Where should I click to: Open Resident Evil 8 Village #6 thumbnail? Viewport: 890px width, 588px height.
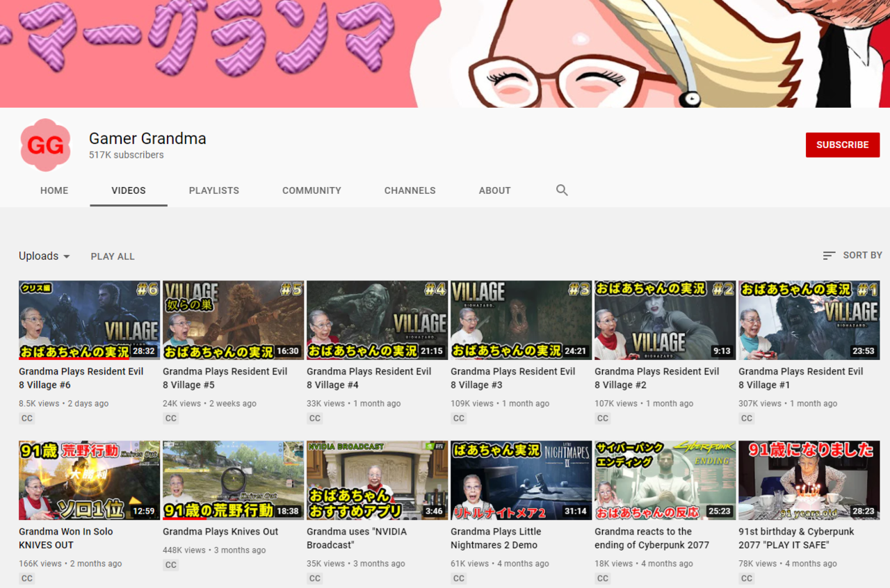pyautogui.click(x=89, y=320)
